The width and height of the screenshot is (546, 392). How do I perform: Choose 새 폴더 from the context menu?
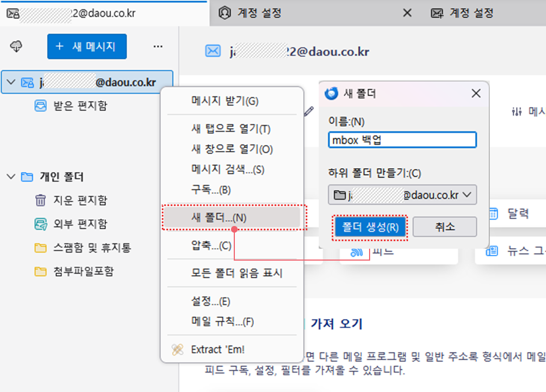[x=219, y=217]
